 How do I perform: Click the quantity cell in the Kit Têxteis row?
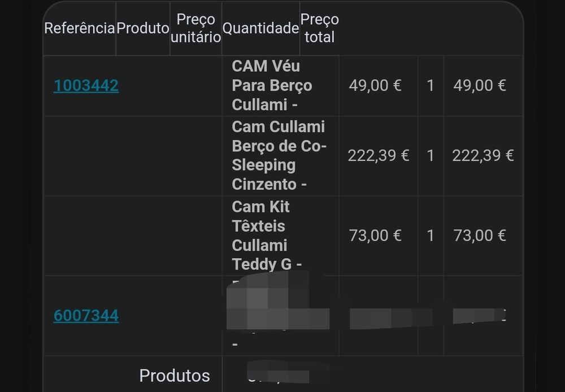(x=431, y=236)
